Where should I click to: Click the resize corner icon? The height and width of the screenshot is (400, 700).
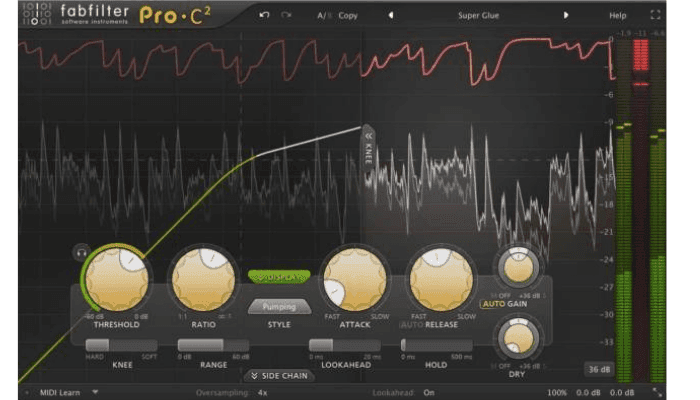tap(658, 392)
